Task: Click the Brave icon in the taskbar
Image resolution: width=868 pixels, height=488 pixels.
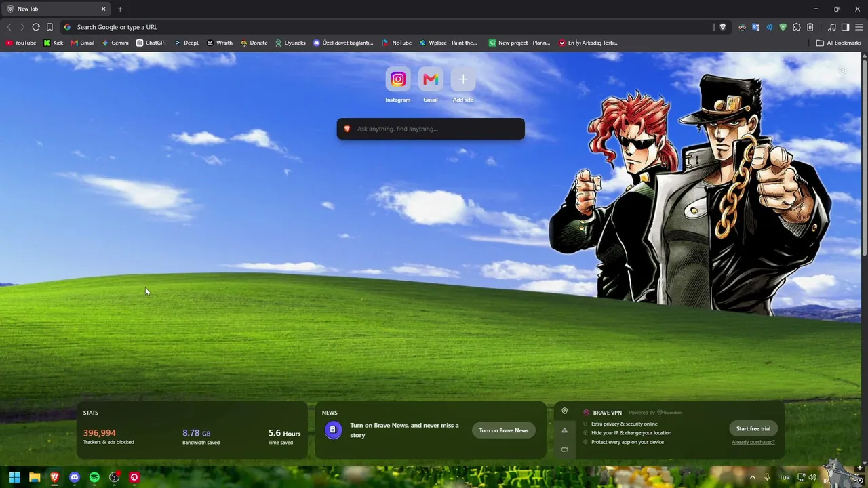Action: [x=54, y=477]
